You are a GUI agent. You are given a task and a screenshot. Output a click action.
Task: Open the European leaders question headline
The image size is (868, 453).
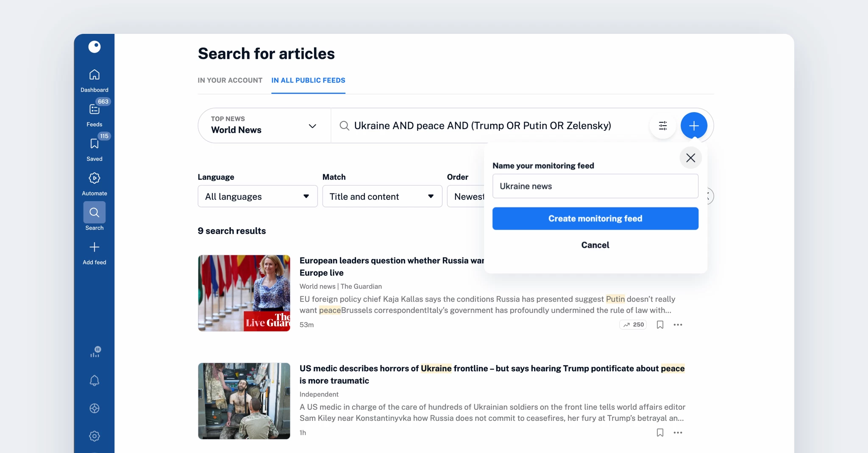click(392, 267)
